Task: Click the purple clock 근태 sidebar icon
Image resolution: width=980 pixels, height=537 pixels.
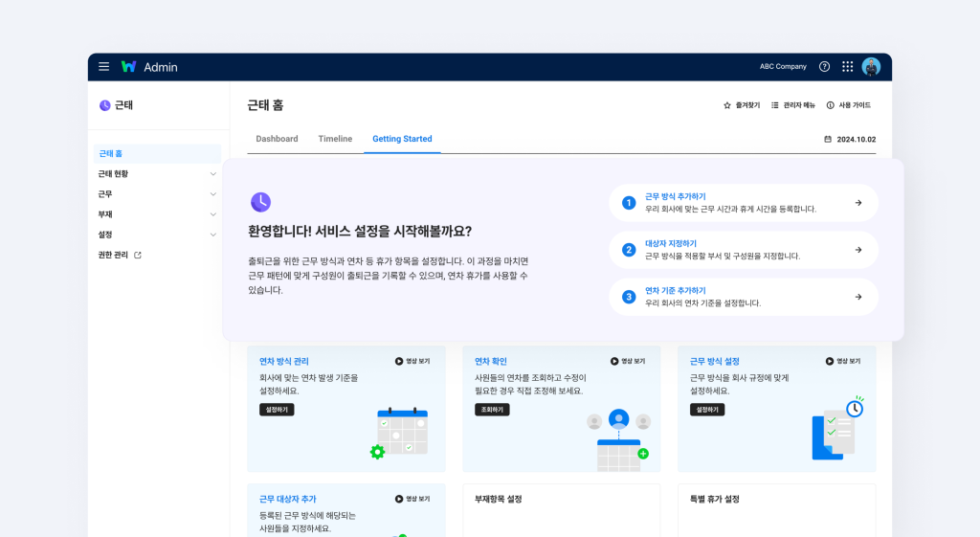Action: (105, 105)
